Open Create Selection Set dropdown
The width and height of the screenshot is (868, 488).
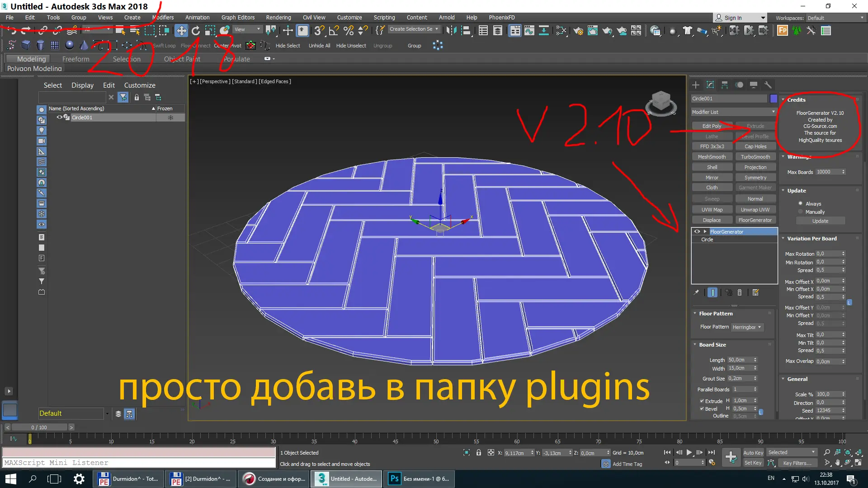click(414, 29)
